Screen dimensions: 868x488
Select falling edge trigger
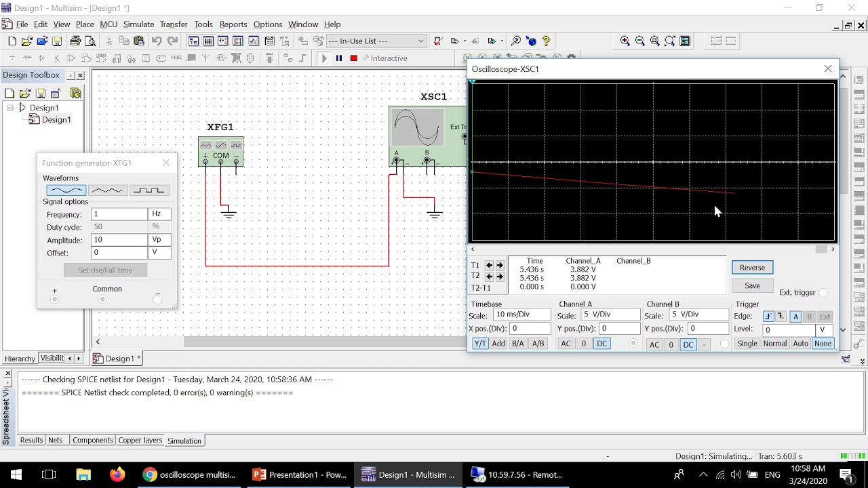781,317
